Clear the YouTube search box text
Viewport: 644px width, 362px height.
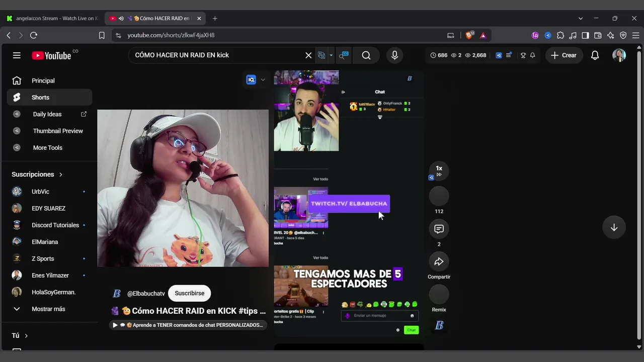pyautogui.click(x=308, y=55)
